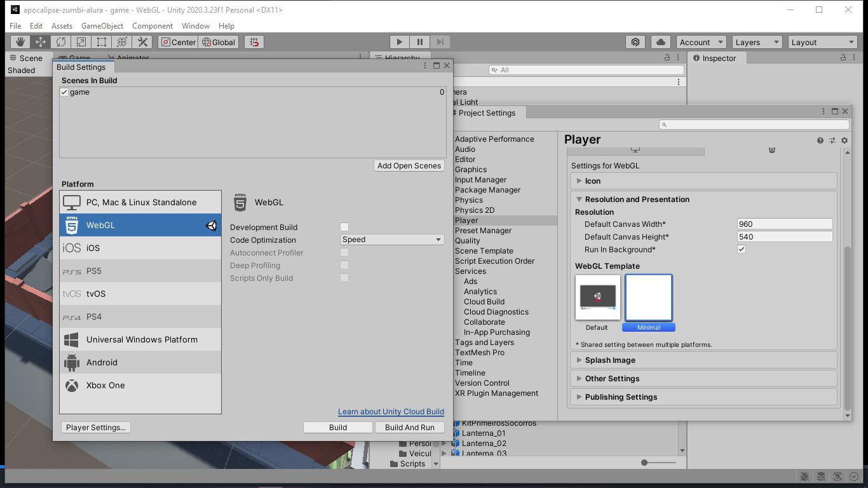
Task: Open the Component menu
Action: (x=153, y=25)
